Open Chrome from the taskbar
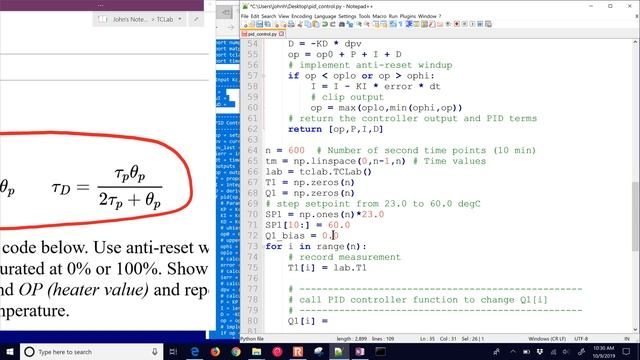Viewport: 640px width, 360px height. (236, 351)
